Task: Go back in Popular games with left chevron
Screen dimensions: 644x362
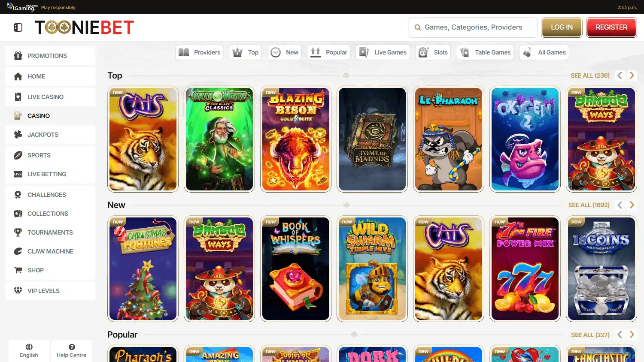Action: pyautogui.click(x=620, y=335)
